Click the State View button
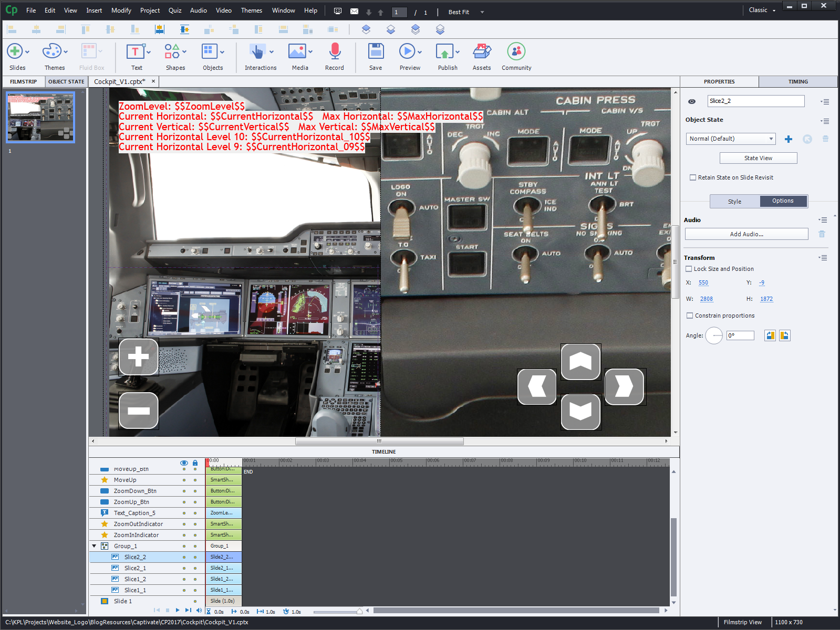 758,158
